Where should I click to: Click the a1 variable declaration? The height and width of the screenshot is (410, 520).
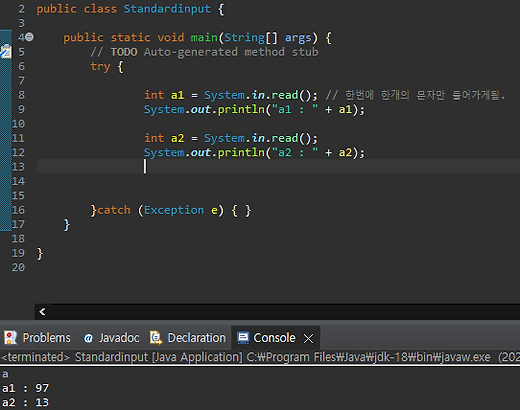177,95
